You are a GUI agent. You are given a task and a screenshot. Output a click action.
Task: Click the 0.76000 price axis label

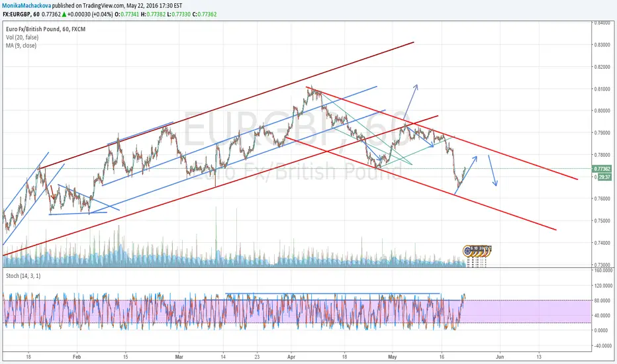click(x=603, y=199)
